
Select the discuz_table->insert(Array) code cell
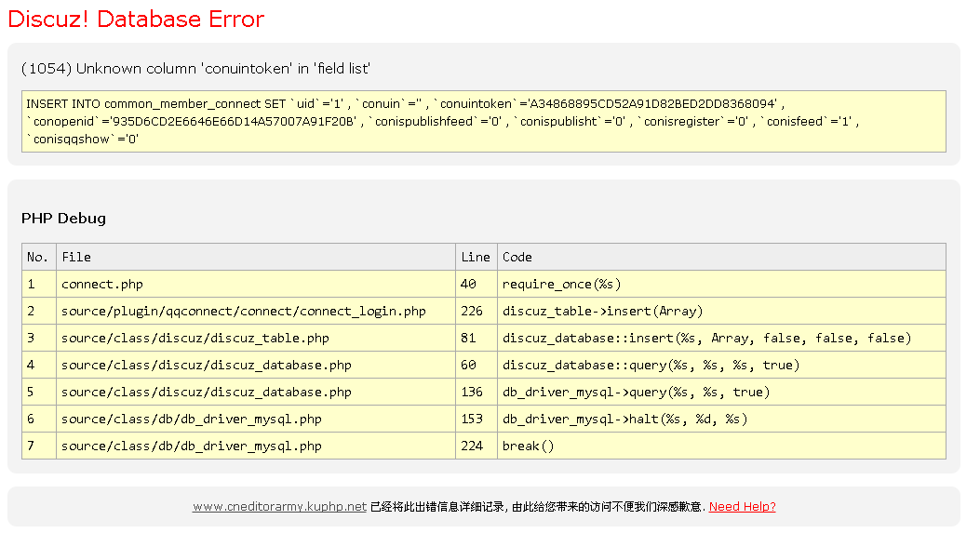click(721, 312)
